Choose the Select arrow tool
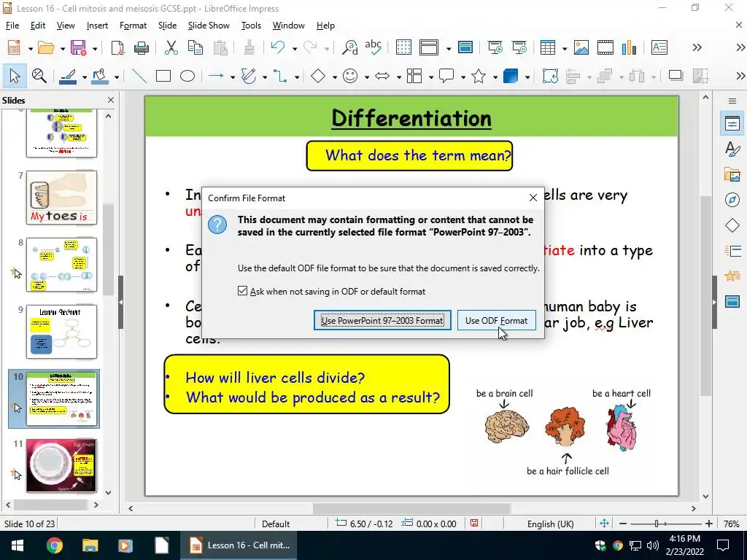Image resolution: width=747 pixels, height=560 pixels. click(15, 76)
